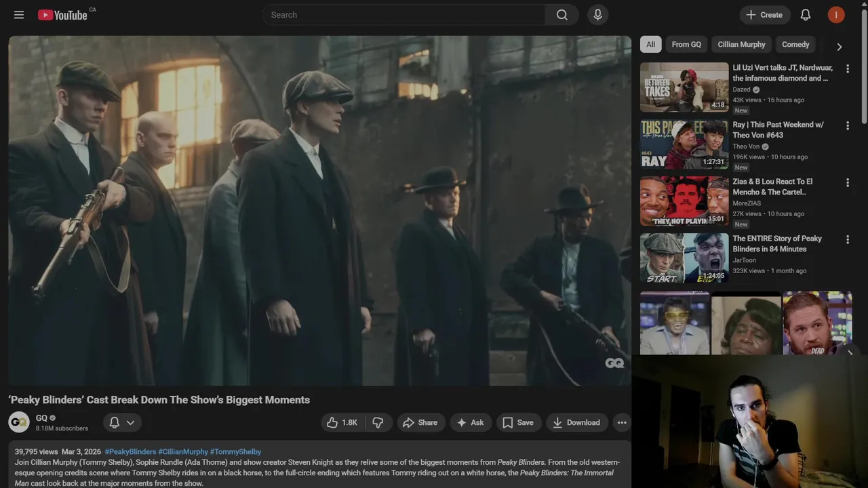Save the video to a playlist

point(519,422)
